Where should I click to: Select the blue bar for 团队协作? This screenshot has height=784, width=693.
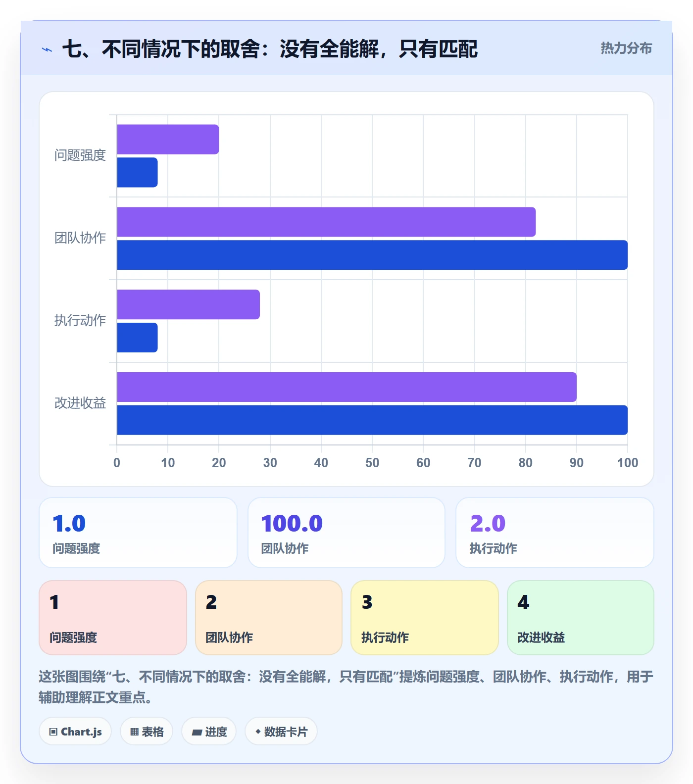(x=372, y=255)
